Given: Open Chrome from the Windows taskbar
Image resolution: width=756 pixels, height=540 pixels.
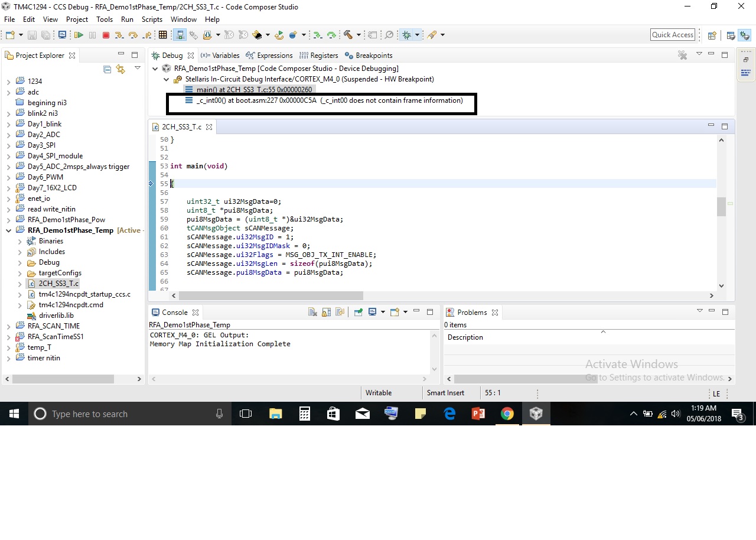Looking at the screenshot, I should (x=507, y=414).
